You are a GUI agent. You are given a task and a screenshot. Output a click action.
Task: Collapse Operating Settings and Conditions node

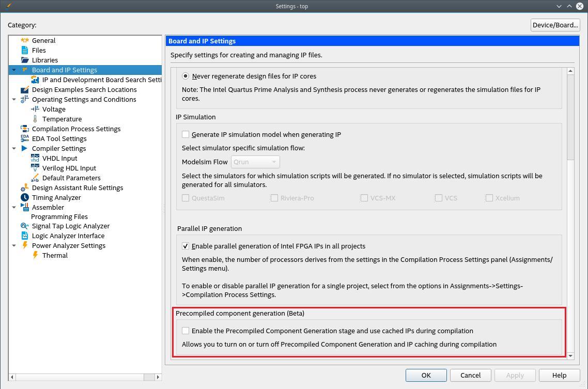(14, 99)
